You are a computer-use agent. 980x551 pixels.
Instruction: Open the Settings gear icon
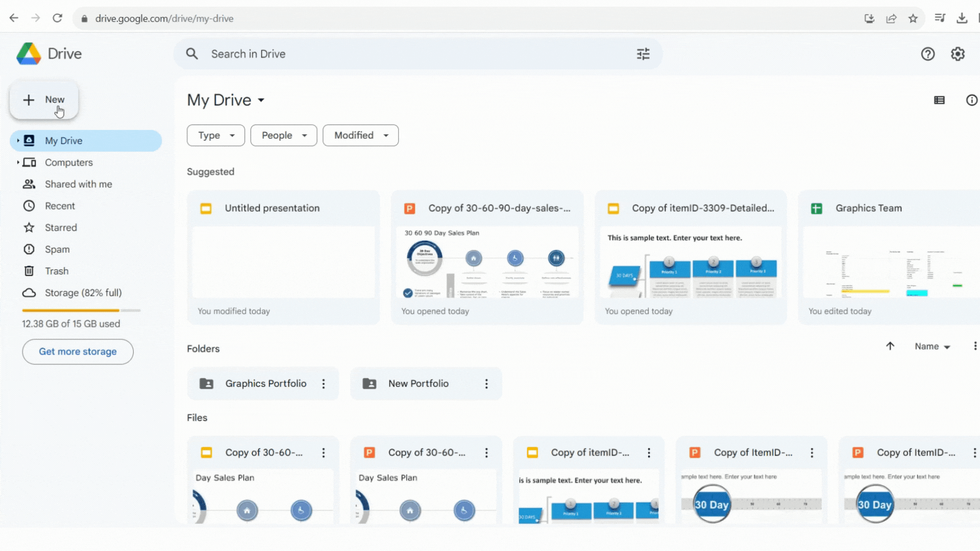click(x=958, y=54)
